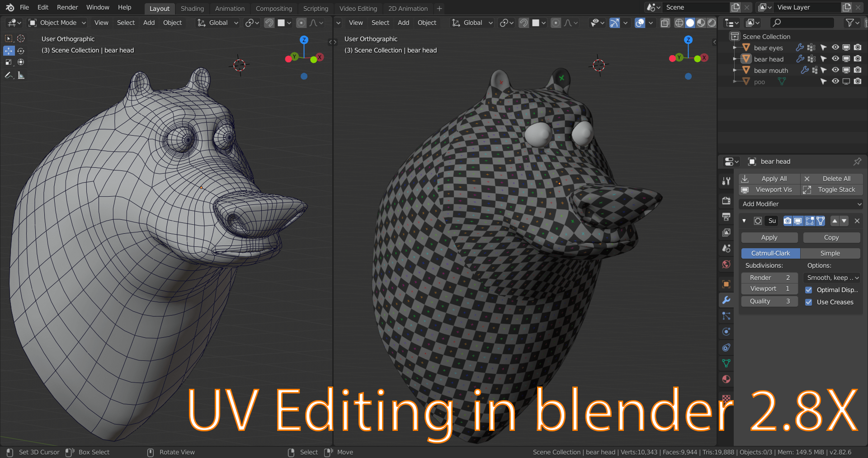Switch to the Shading workspace tab
The width and height of the screenshot is (868, 458).
point(192,9)
